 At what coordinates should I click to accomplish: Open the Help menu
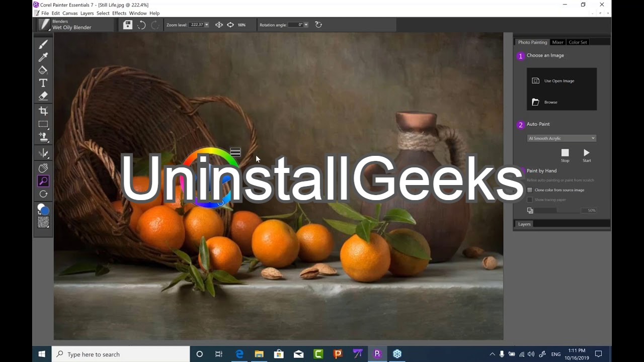(154, 13)
